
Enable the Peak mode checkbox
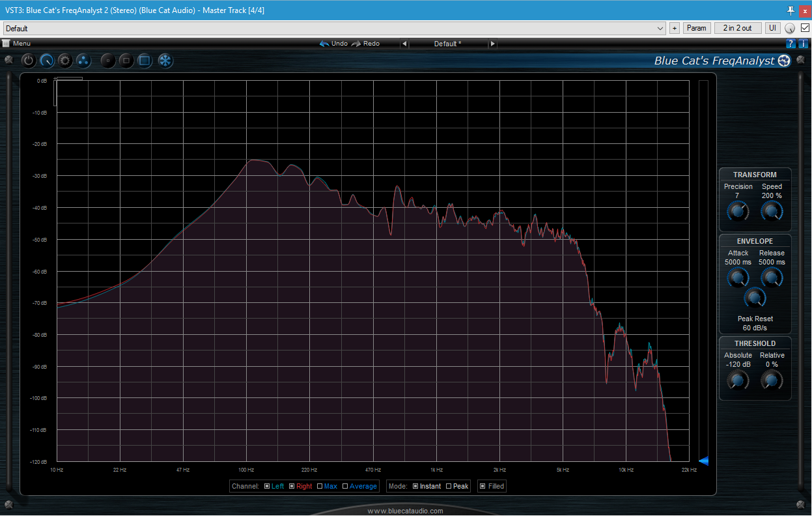(x=449, y=486)
